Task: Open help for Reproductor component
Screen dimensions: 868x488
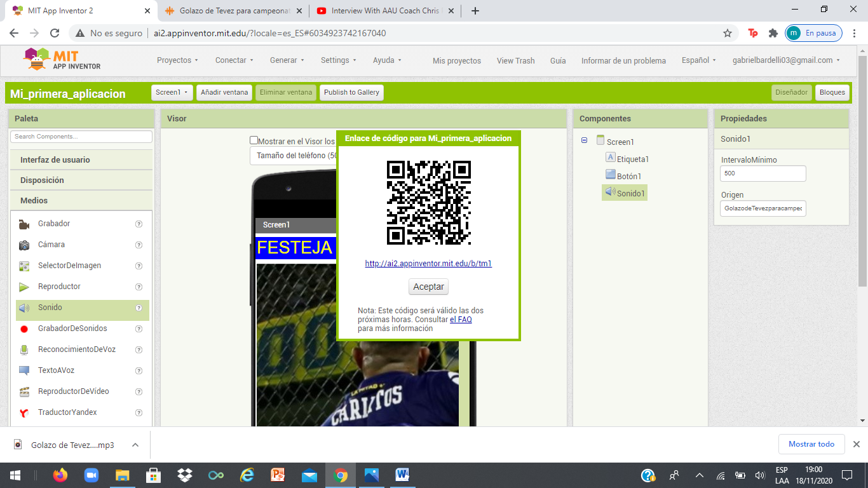Action: 139,287
